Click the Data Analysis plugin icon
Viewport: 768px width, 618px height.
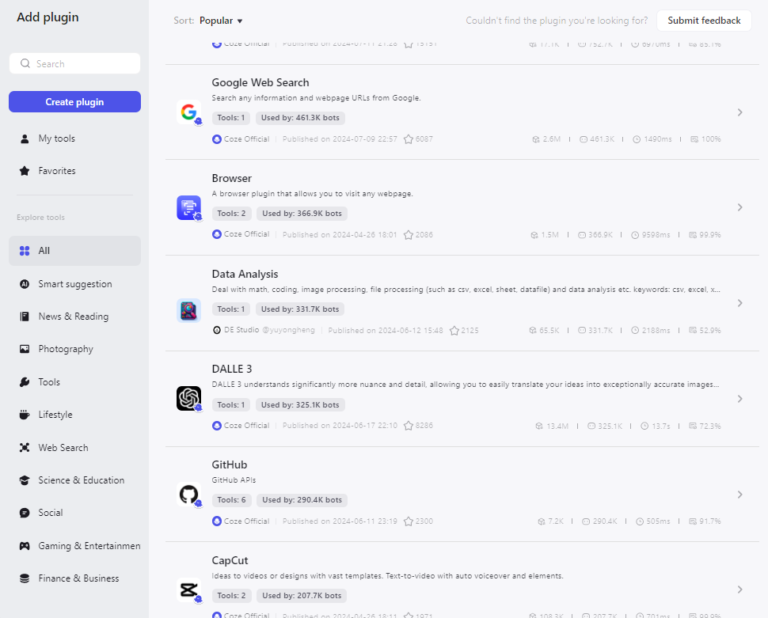pyautogui.click(x=188, y=310)
